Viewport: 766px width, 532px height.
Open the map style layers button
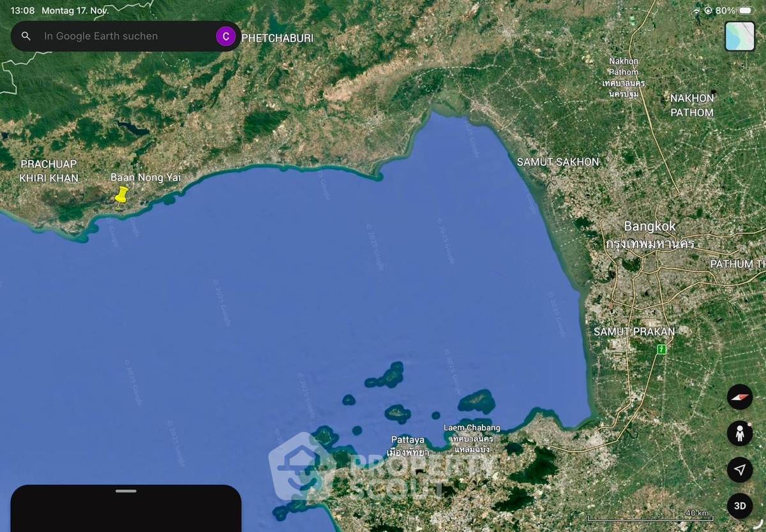pos(739,36)
